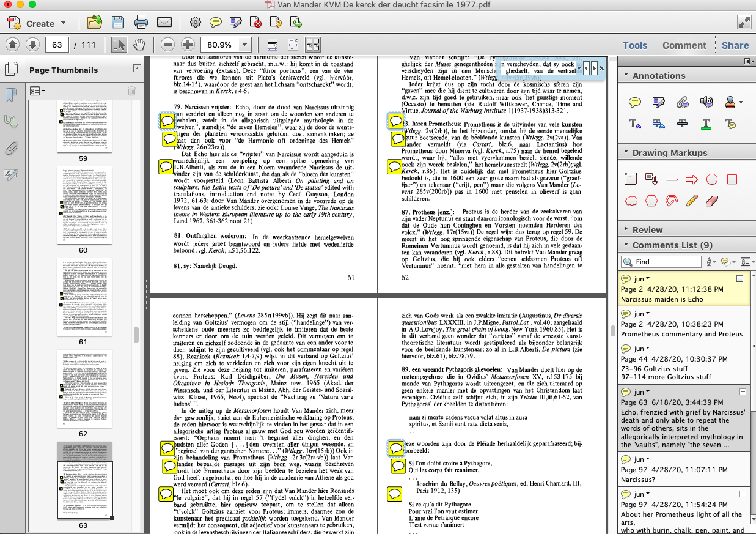This screenshot has width=756, height=534.
Task: Open the Tools pane
Action: [x=635, y=45]
